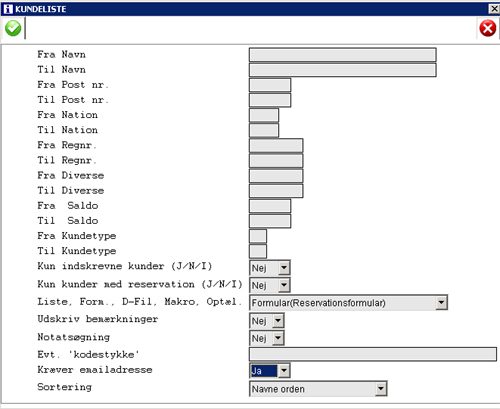Open the Sortering Navne orden dropdown
The width and height of the screenshot is (500, 409).
[x=381, y=388]
